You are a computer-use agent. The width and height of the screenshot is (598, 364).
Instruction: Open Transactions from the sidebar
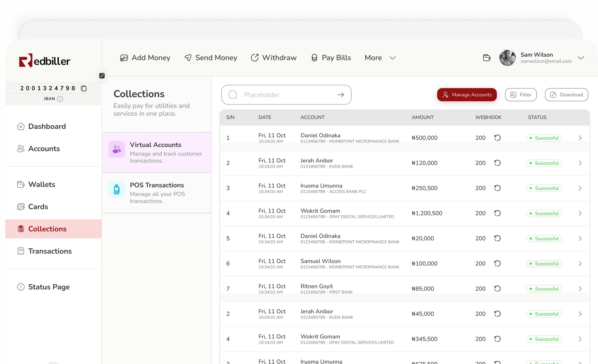pyautogui.click(x=50, y=251)
